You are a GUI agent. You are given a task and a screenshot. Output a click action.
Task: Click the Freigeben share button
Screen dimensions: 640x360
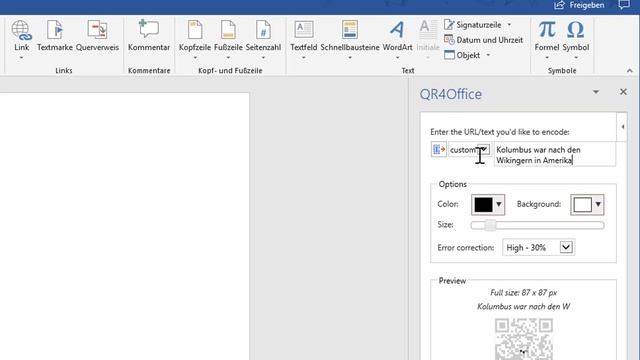[x=579, y=5]
